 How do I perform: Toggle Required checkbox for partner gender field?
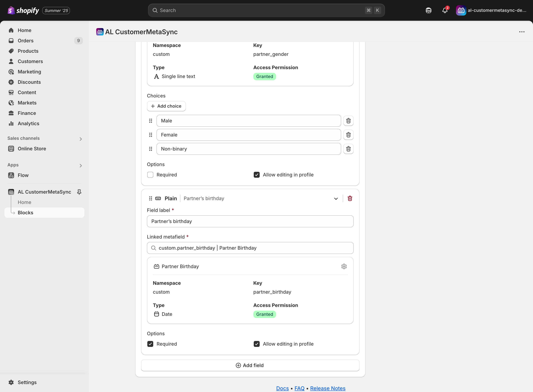point(150,175)
